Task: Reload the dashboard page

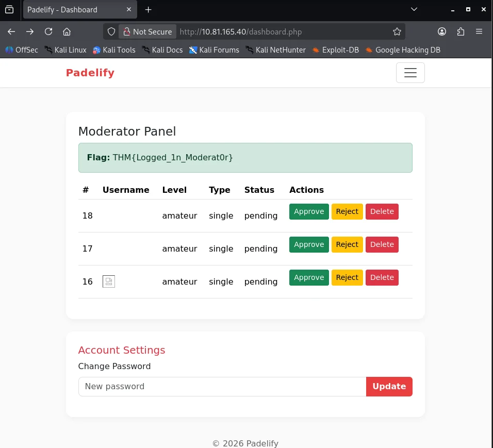Action: click(48, 31)
